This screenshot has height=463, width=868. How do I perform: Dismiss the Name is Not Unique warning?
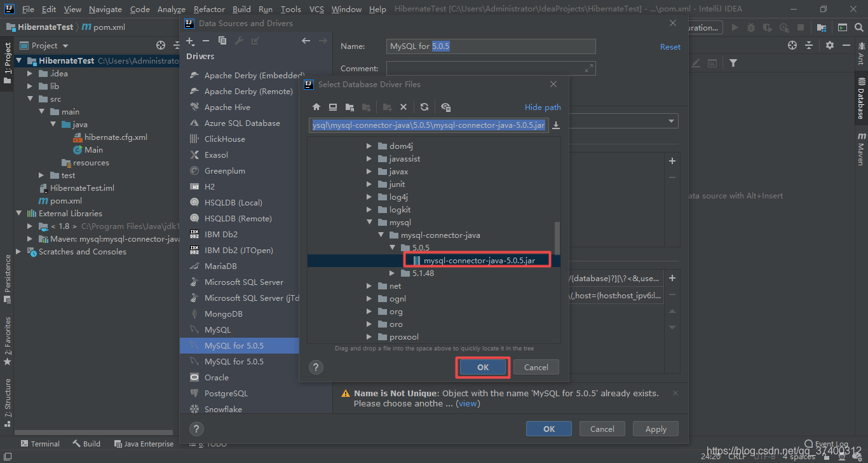click(x=675, y=394)
